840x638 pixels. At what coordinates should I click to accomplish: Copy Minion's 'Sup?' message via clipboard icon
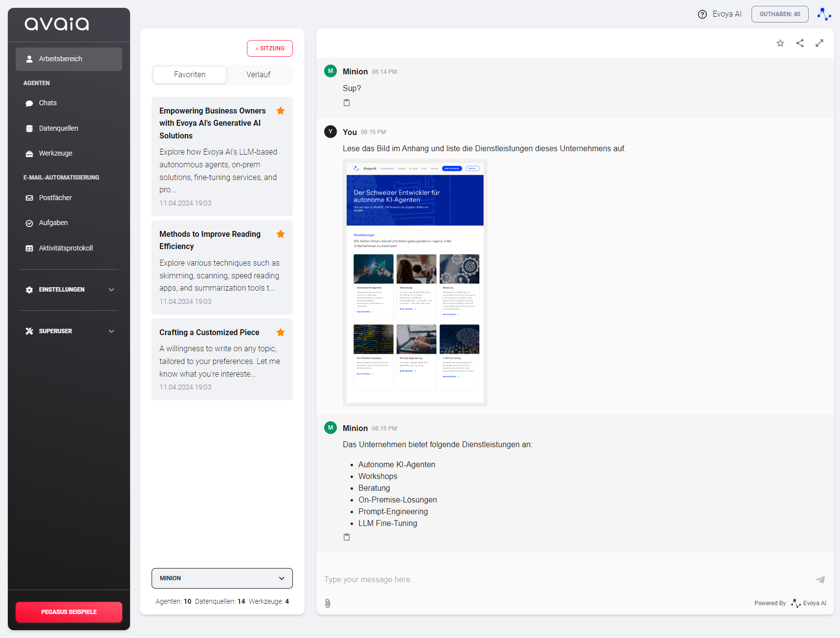pyautogui.click(x=347, y=103)
